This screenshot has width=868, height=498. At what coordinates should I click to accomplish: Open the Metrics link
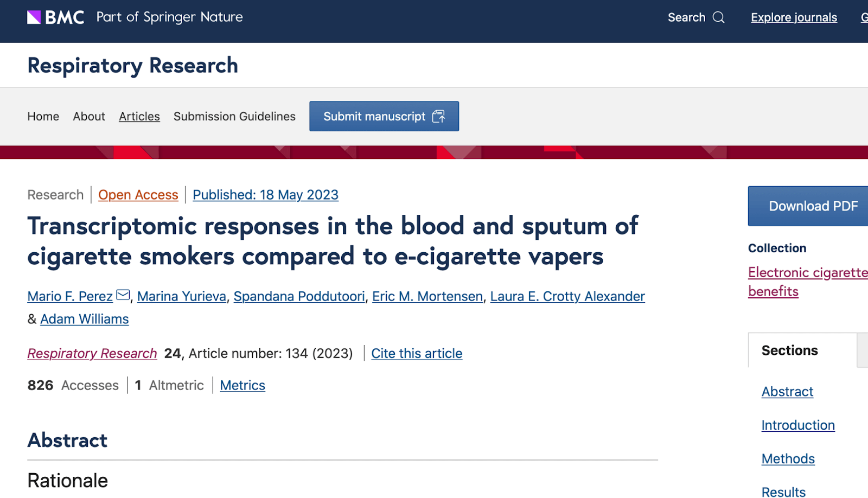(x=242, y=385)
